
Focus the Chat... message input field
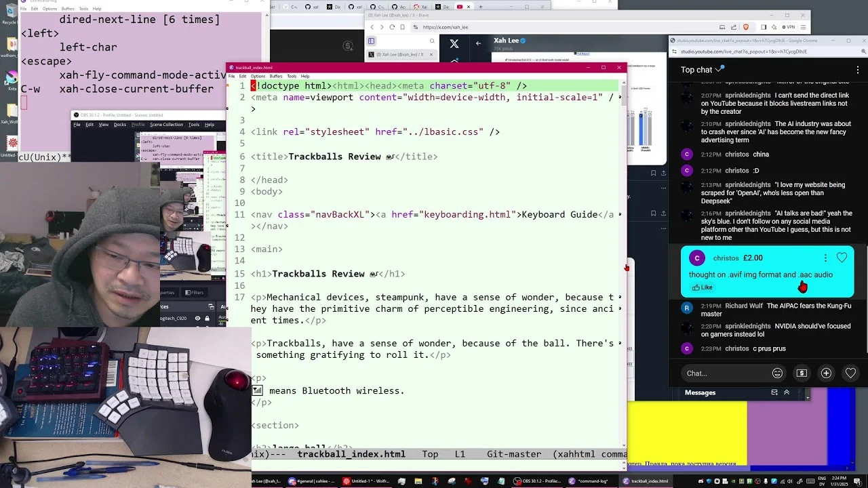[726, 373]
